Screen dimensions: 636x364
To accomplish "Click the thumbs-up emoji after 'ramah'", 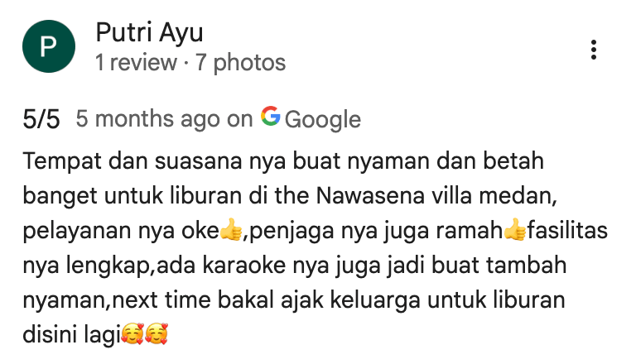I will 515,229.
